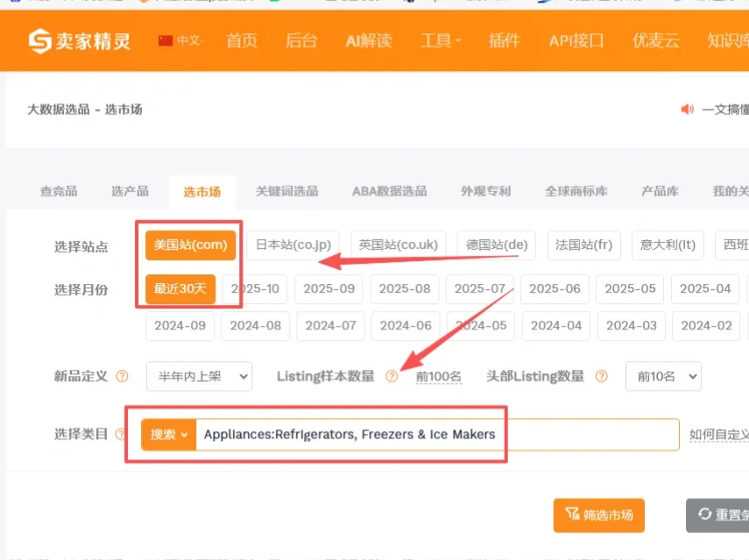
Task: Open 后台 in top navigation
Action: click(x=301, y=40)
